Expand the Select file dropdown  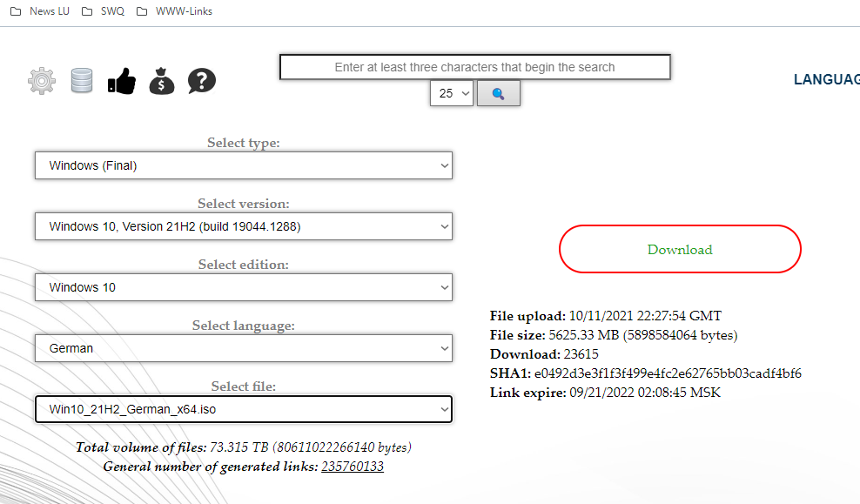click(244, 409)
